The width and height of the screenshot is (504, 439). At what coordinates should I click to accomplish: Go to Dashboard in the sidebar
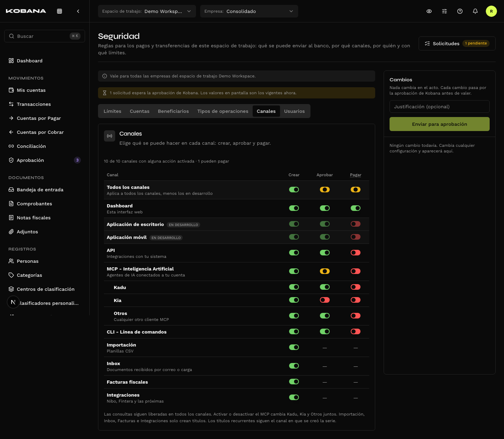tap(44, 61)
